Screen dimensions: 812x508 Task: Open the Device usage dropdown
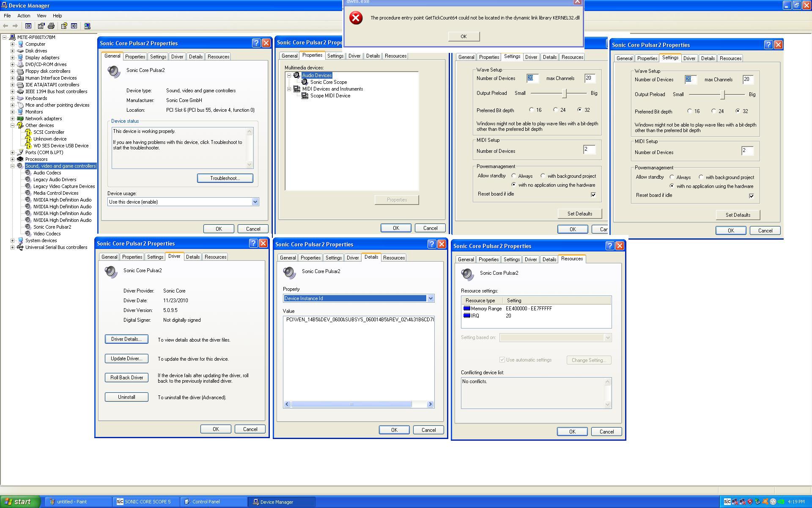click(255, 202)
